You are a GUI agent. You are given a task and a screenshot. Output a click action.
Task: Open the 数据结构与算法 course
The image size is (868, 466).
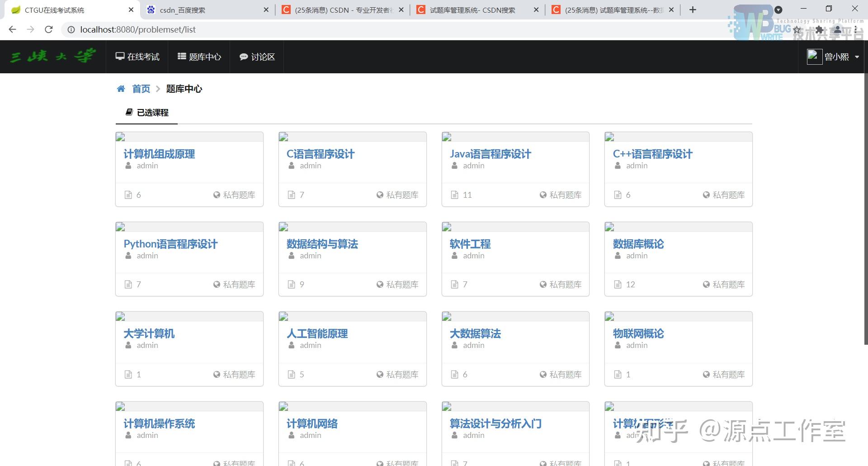[x=322, y=244]
